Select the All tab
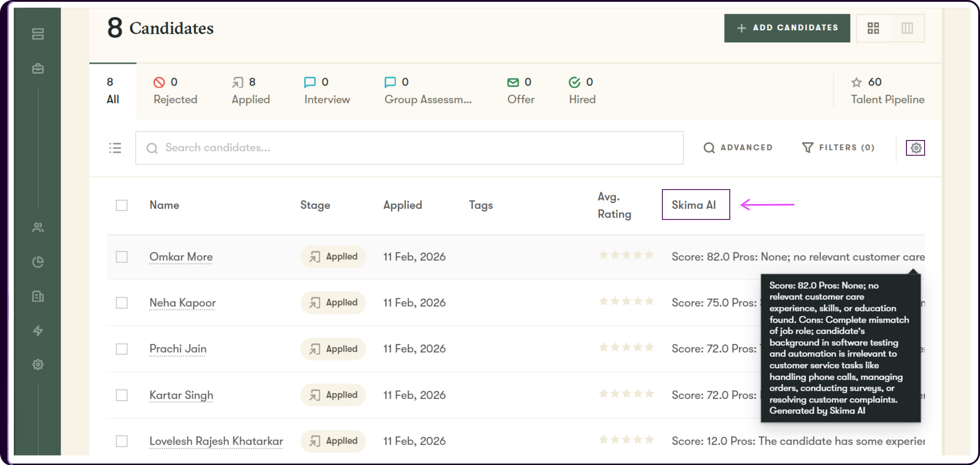980x465 pixels. 113,91
